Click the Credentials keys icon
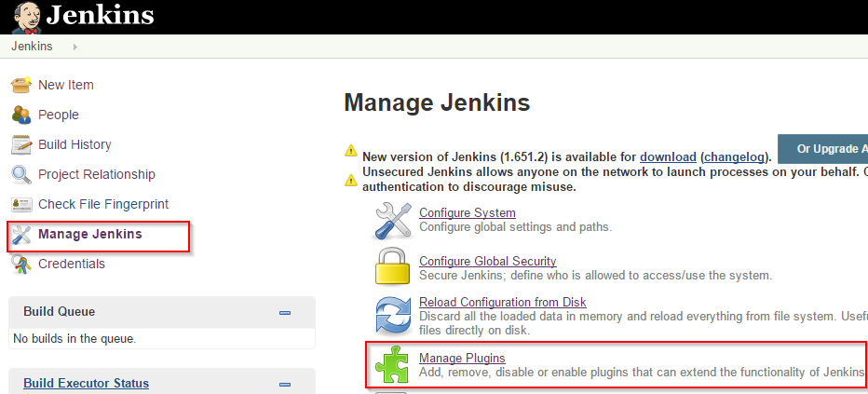 pos(21,265)
